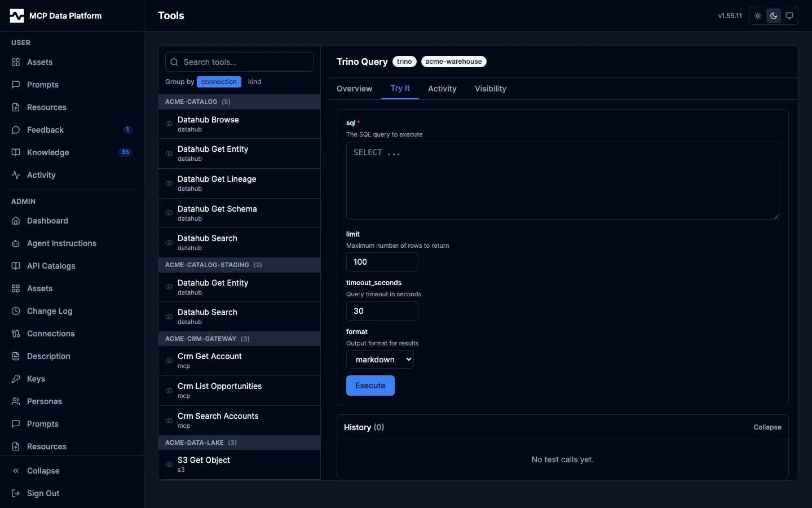Select system theme monitor icon
This screenshot has width=812, height=508.
(789, 16)
